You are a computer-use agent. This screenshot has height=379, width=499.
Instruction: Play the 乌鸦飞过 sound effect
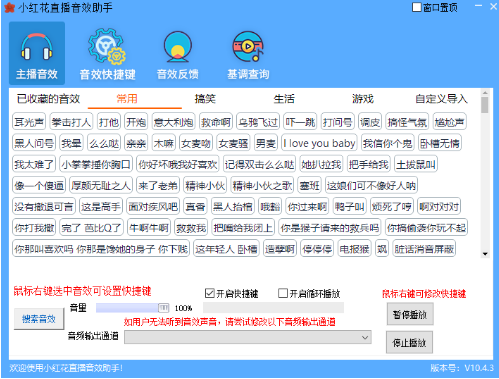click(258, 122)
